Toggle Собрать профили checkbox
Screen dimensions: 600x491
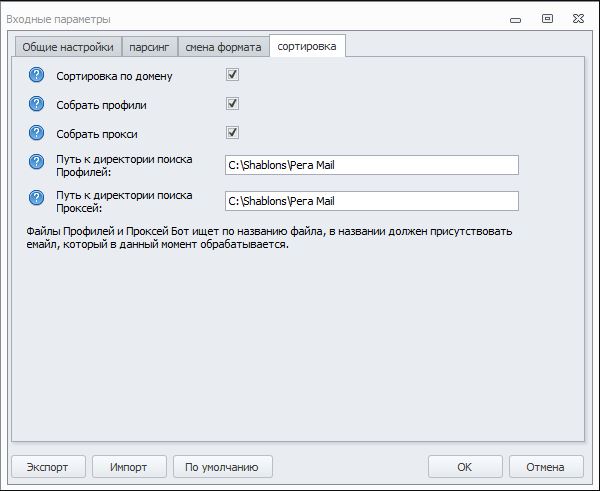(232, 103)
